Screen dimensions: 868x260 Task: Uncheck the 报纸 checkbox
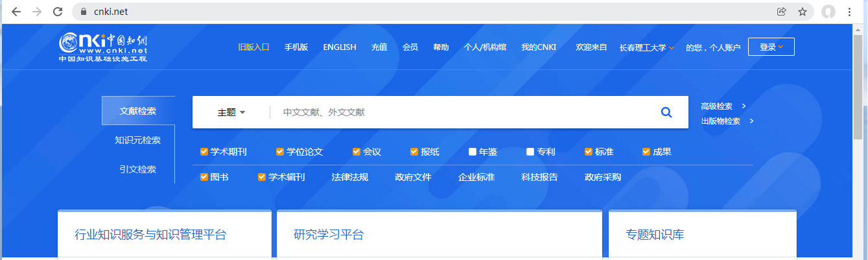tap(414, 152)
